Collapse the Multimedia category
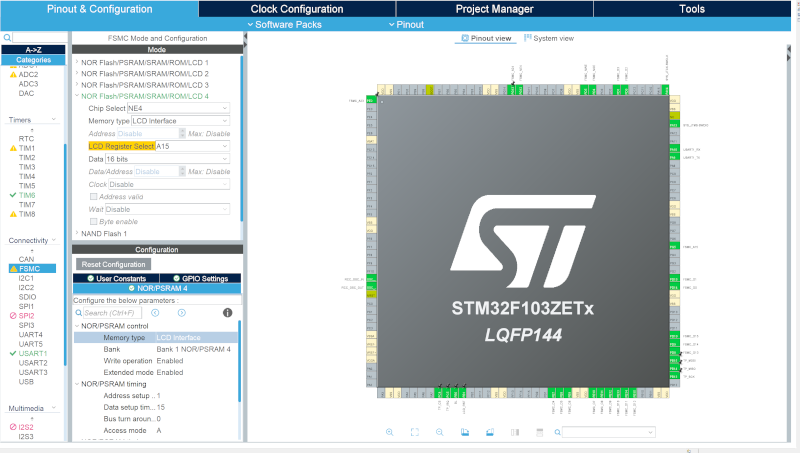This screenshot has height=453, width=800. click(x=54, y=408)
